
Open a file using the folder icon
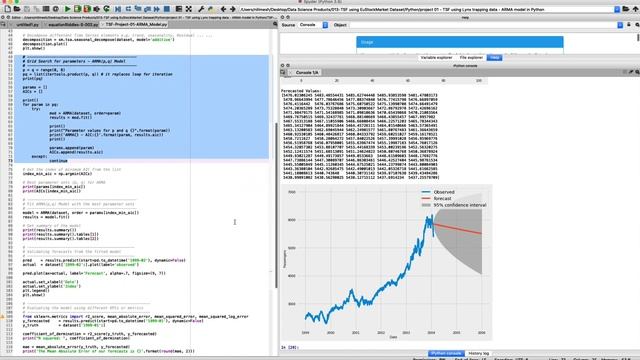tap(17, 9)
